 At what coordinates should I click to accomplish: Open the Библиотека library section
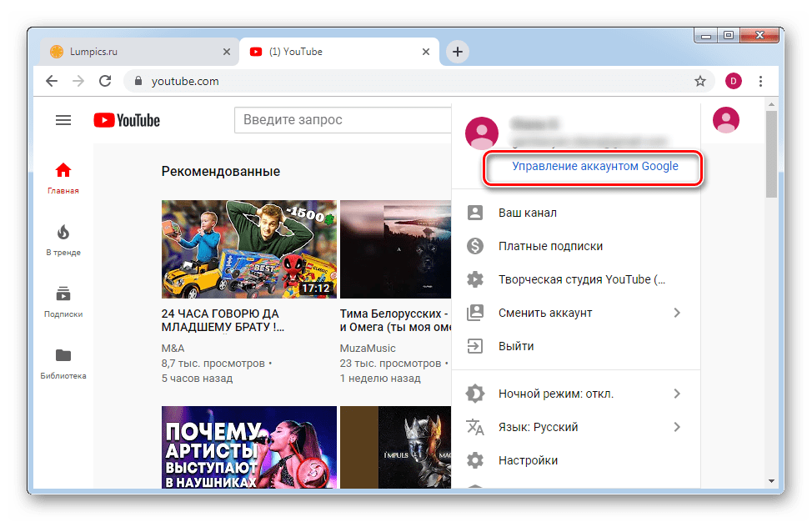pos(63,364)
